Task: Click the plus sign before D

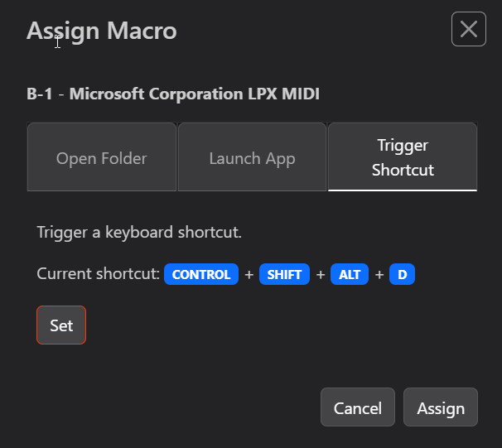Action: click(x=379, y=274)
